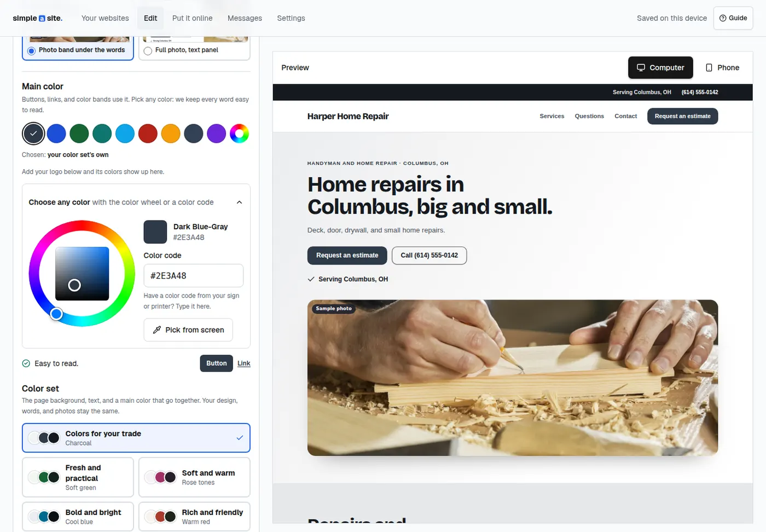Pick the dark green main color swatch
Viewport: 766px width, 532px height.
point(79,134)
